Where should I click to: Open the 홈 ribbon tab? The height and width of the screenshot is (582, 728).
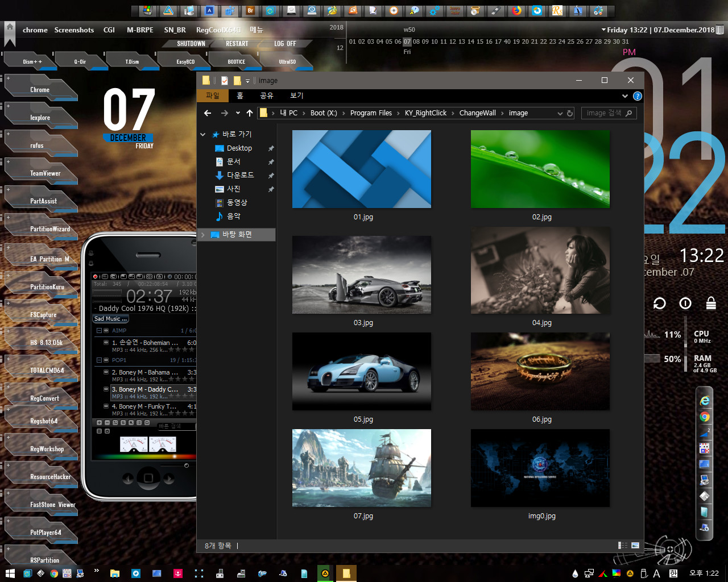[x=240, y=95]
